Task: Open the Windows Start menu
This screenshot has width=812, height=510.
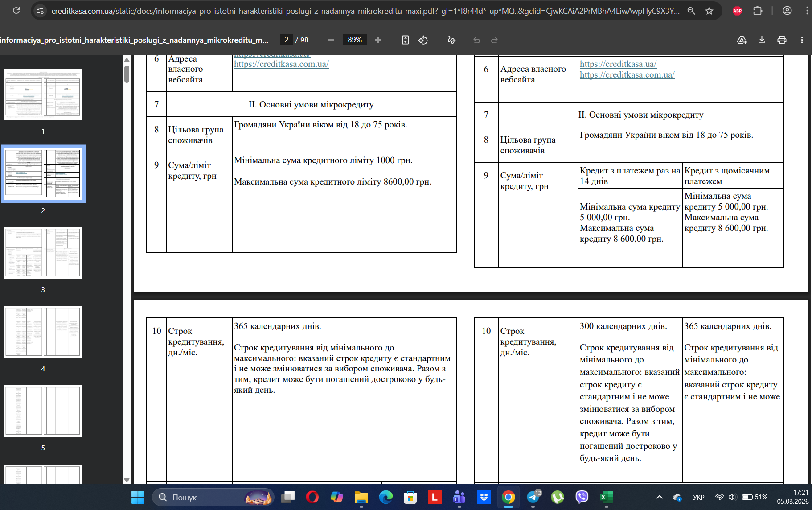Action: pyautogui.click(x=138, y=497)
